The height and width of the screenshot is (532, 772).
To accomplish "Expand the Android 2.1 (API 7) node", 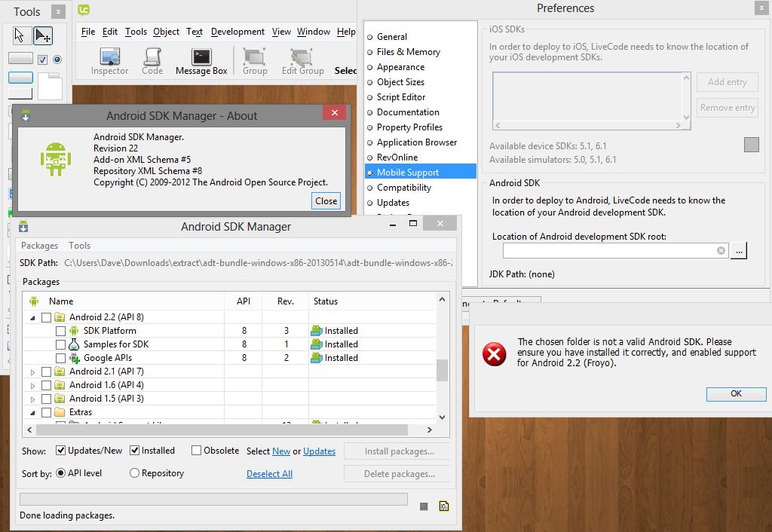I will coord(32,372).
